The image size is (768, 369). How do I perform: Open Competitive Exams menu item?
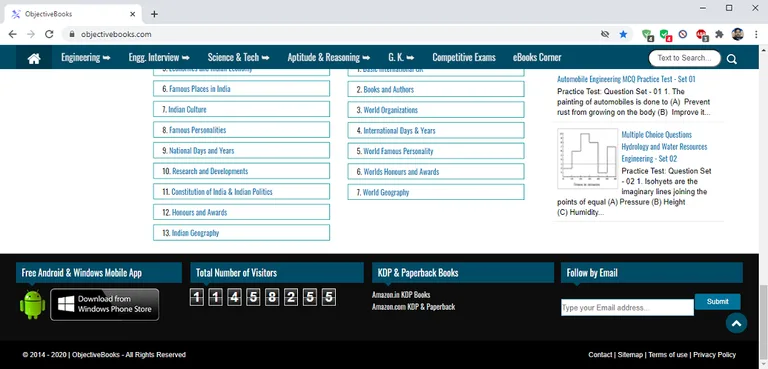coord(464,58)
